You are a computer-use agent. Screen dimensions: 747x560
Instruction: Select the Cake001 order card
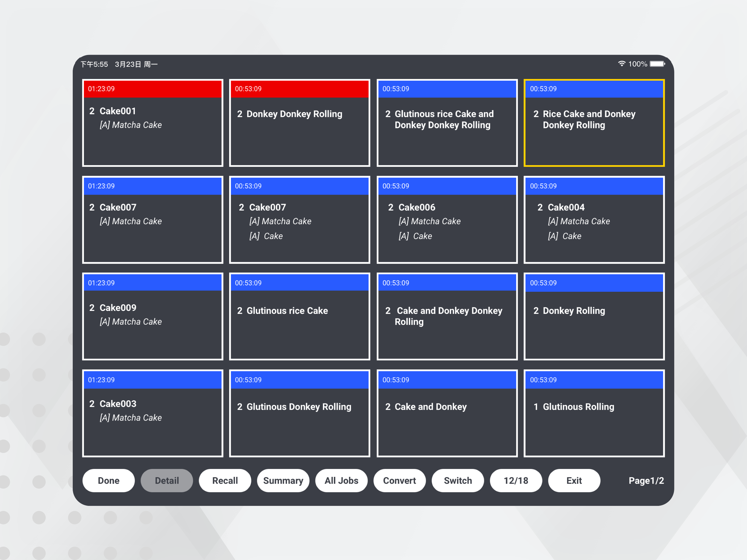click(x=153, y=123)
